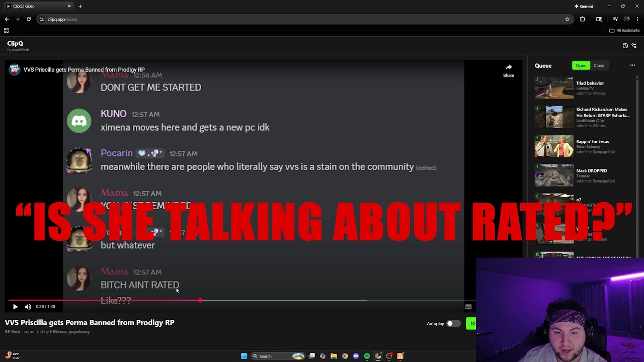The width and height of the screenshot is (644, 362).
Task: Click submitter name yoyofoxxy
Action: pyautogui.click(x=79, y=331)
